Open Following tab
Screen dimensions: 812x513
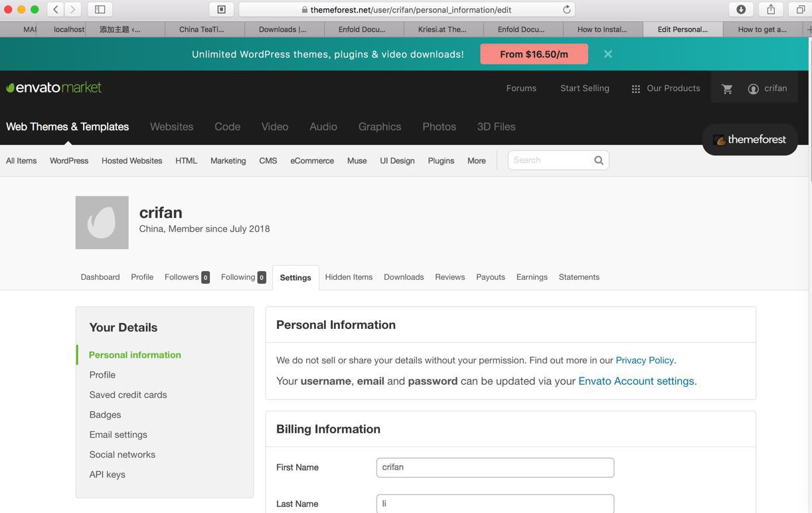click(x=244, y=277)
